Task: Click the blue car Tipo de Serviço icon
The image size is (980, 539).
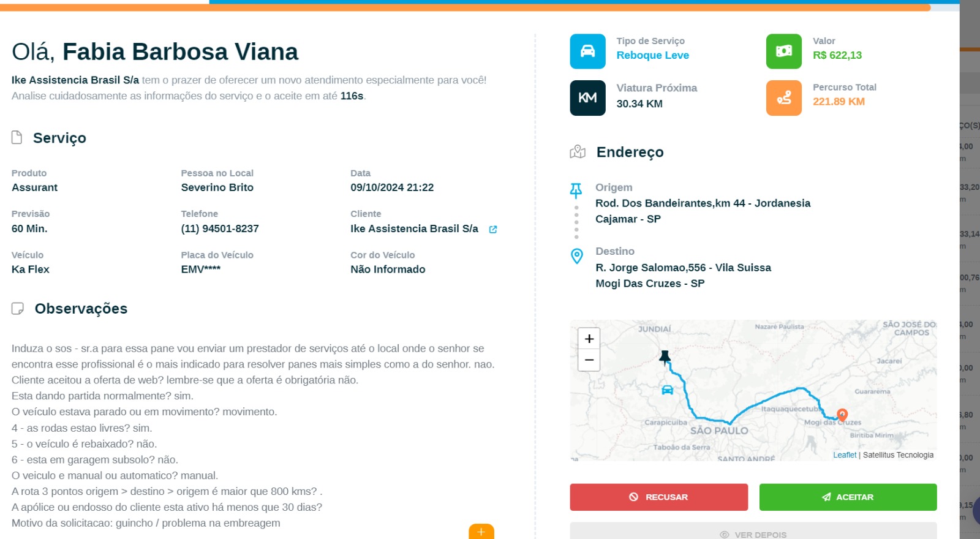Action: (x=587, y=51)
